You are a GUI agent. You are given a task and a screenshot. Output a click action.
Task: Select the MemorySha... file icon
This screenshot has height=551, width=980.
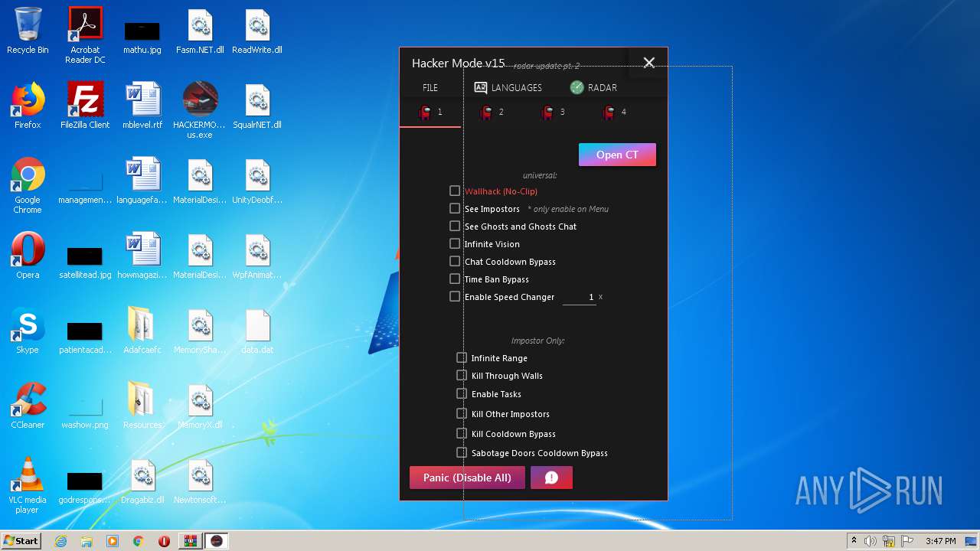(x=200, y=331)
